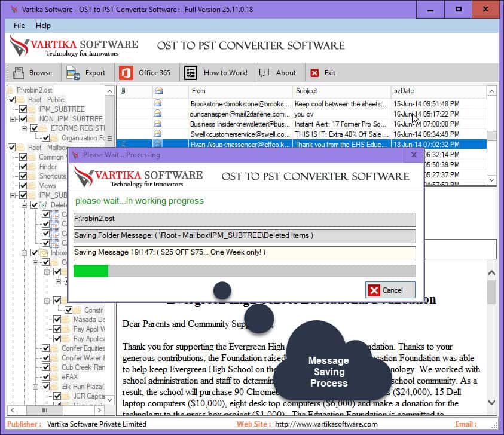This screenshot has width=504, height=435.
Task: Click envelope icon of the Business Insider row
Action: (x=157, y=124)
